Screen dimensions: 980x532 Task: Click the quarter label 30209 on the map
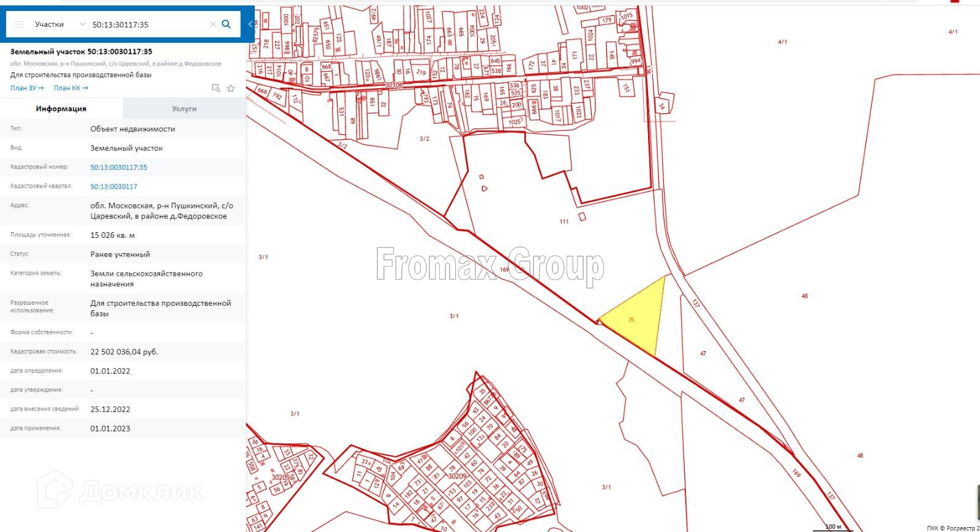[458, 476]
